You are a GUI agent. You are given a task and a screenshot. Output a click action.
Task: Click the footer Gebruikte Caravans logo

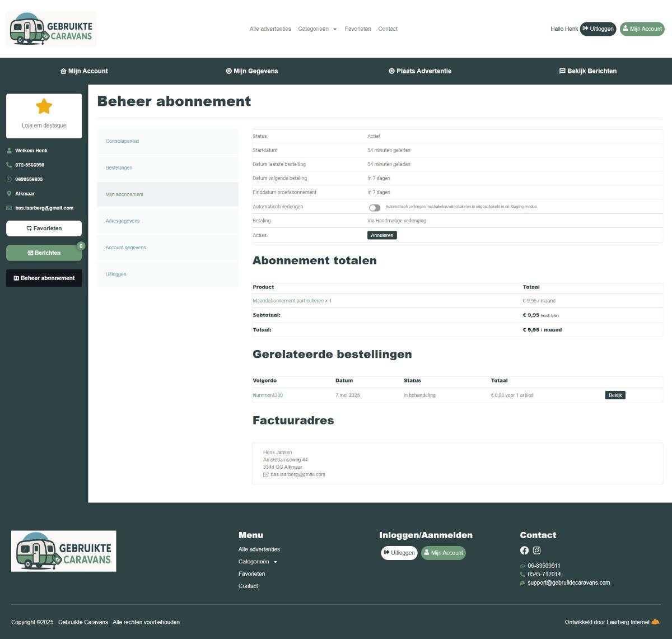[x=64, y=551]
